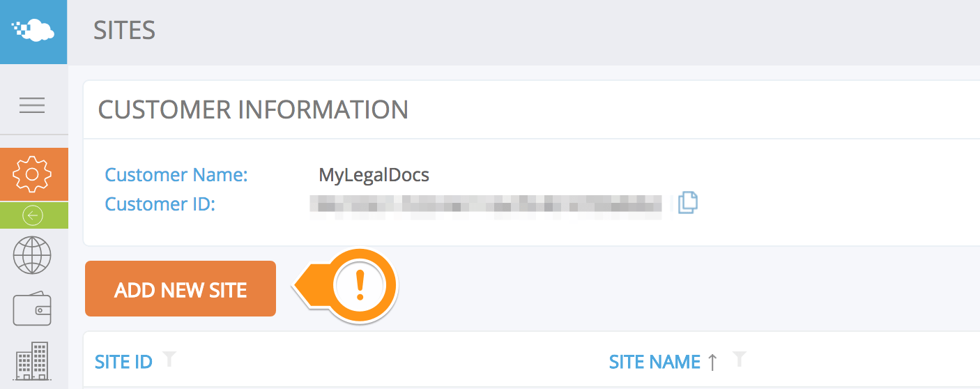Open the wallet billing sidebar icon
This screenshot has width=980, height=389.
(x=32, y=309)
